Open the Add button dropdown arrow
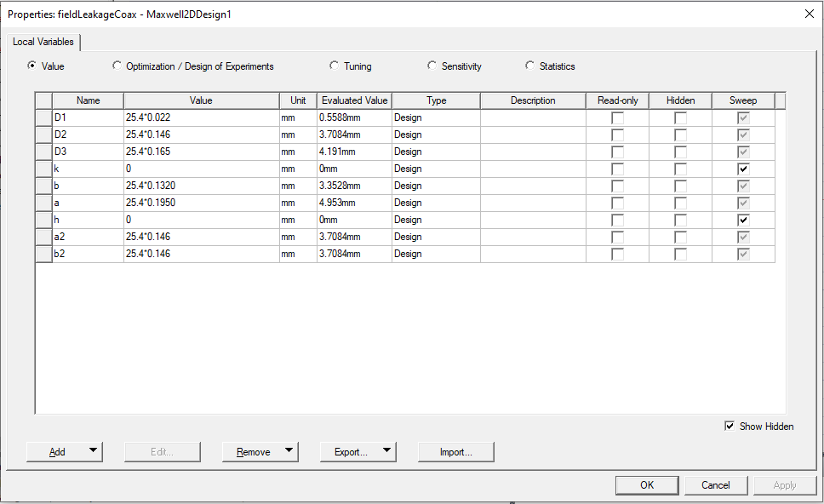This screenshot has width=824, height=504. 91,451
